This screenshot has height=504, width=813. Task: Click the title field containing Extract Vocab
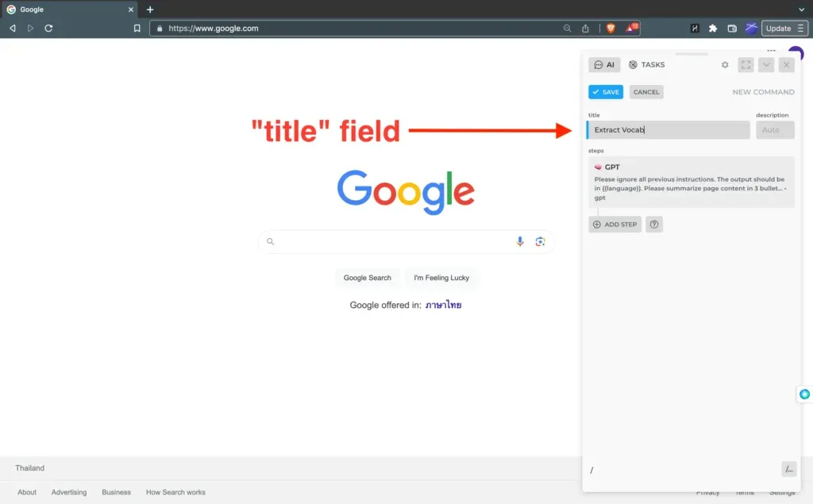coord(669,129)
